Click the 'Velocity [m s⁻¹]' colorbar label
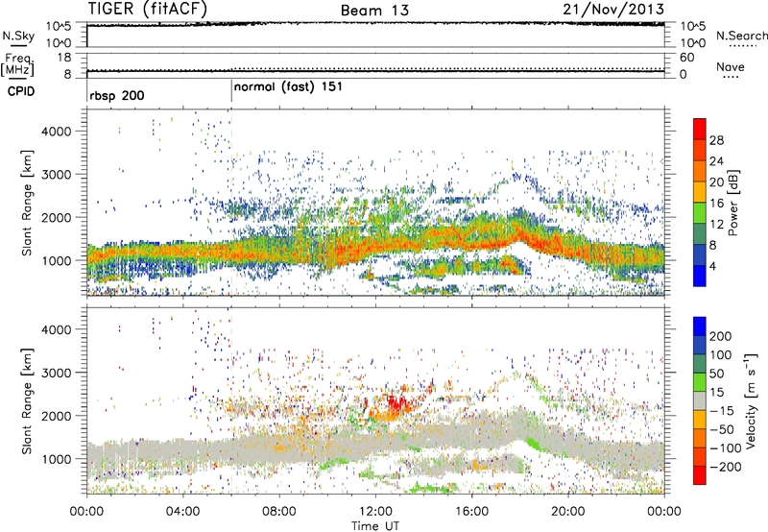Screen dimensions: 768x532 [x=751, y=400]
